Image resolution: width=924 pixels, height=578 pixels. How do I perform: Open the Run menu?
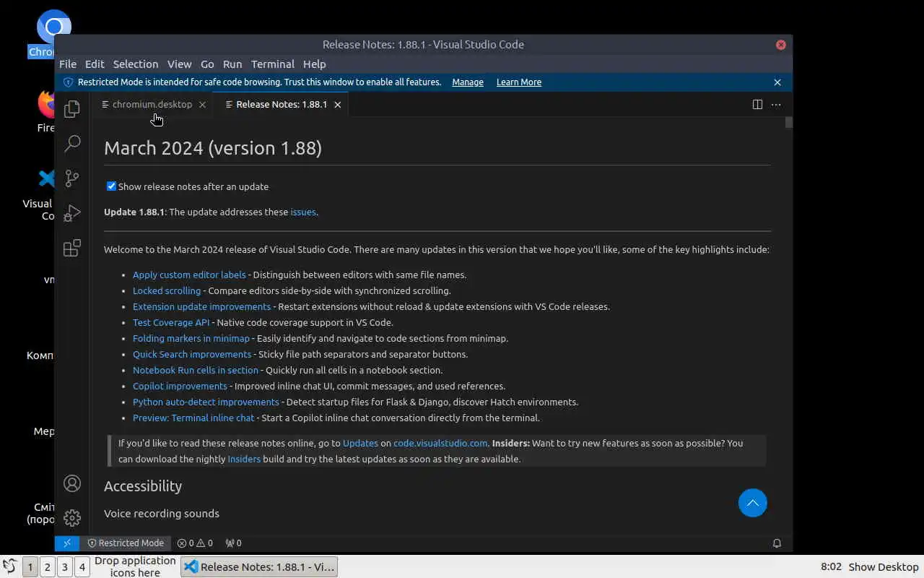(232, 64)
